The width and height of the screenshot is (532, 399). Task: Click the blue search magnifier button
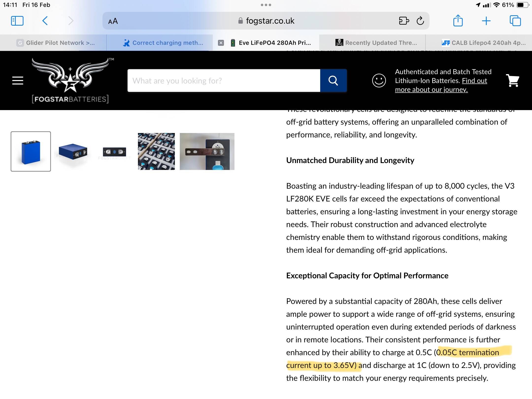click(333, 81)
